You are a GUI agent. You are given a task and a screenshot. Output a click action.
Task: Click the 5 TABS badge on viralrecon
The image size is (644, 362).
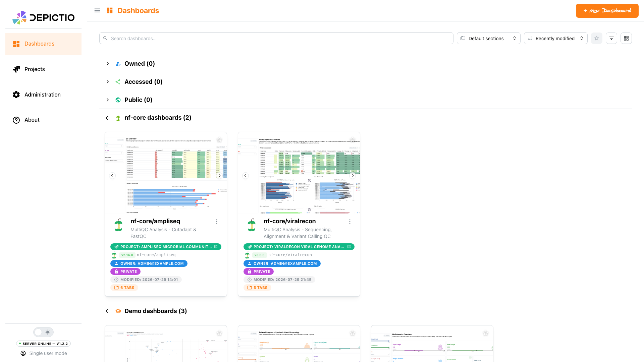click(x=257, y=288)
